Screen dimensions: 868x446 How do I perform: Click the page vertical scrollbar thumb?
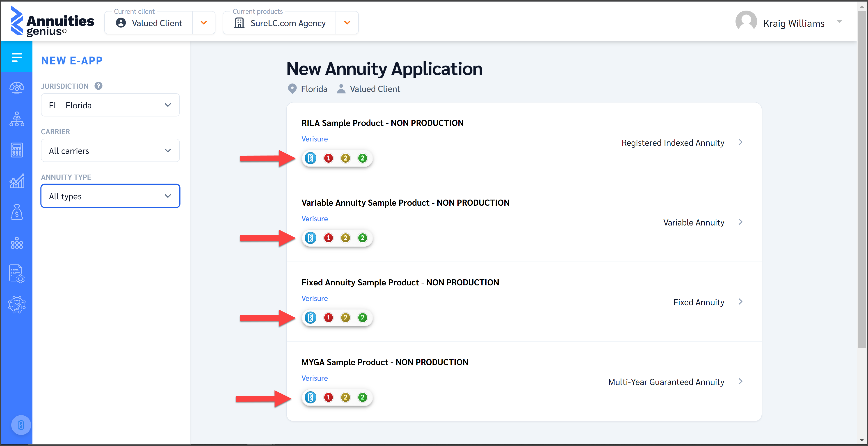click(862, 179)
